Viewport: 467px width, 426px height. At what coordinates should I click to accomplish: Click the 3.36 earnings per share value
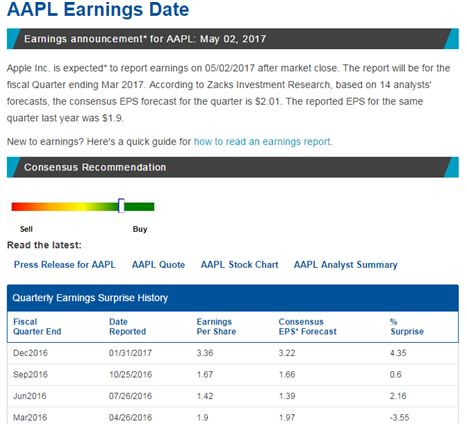(x=205, y=353)
